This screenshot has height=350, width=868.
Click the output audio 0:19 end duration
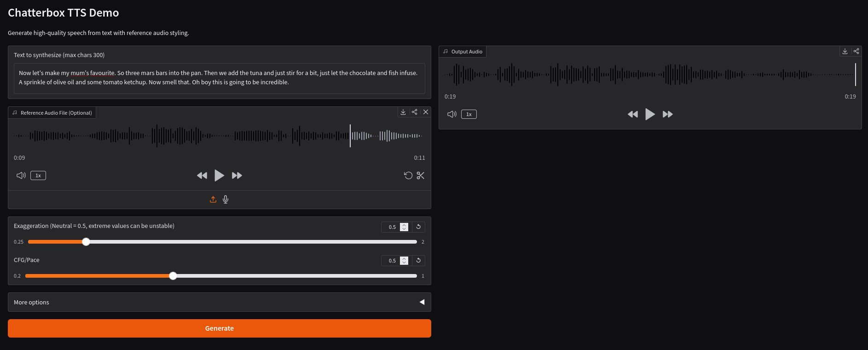coord(850,97)
